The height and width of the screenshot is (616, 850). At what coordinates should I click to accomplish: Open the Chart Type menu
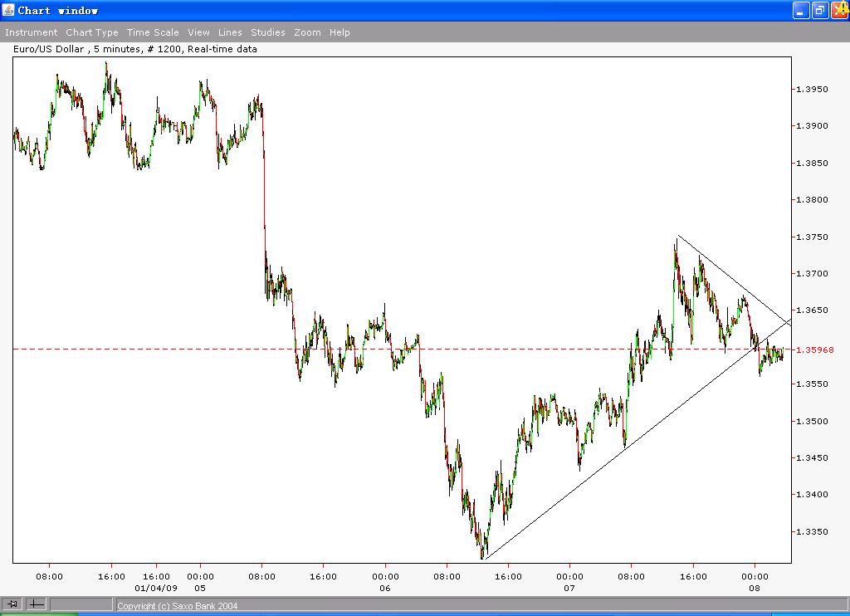coord(92,32)
